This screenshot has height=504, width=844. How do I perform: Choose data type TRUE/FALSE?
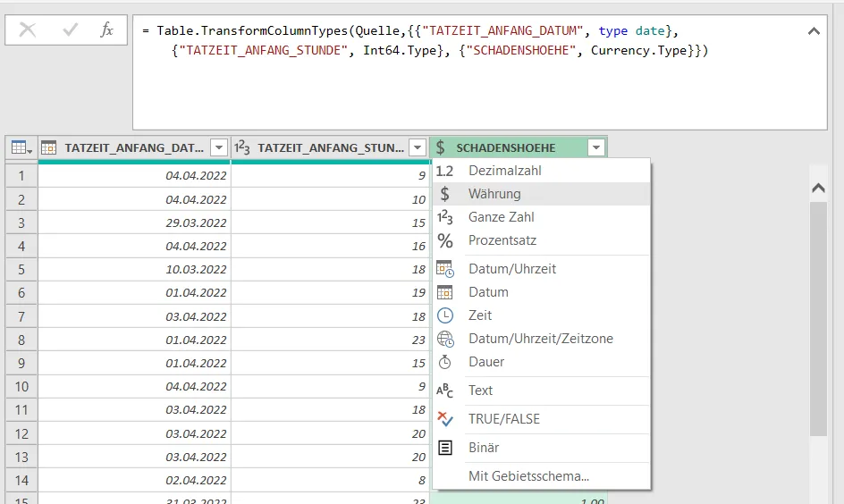click(x=542, y=418)
